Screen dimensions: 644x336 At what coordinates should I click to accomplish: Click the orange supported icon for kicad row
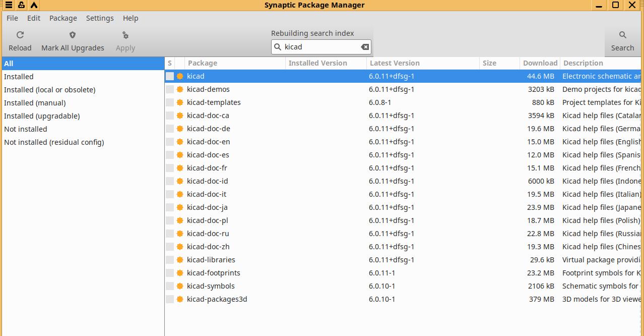click(x=180, y=76)
